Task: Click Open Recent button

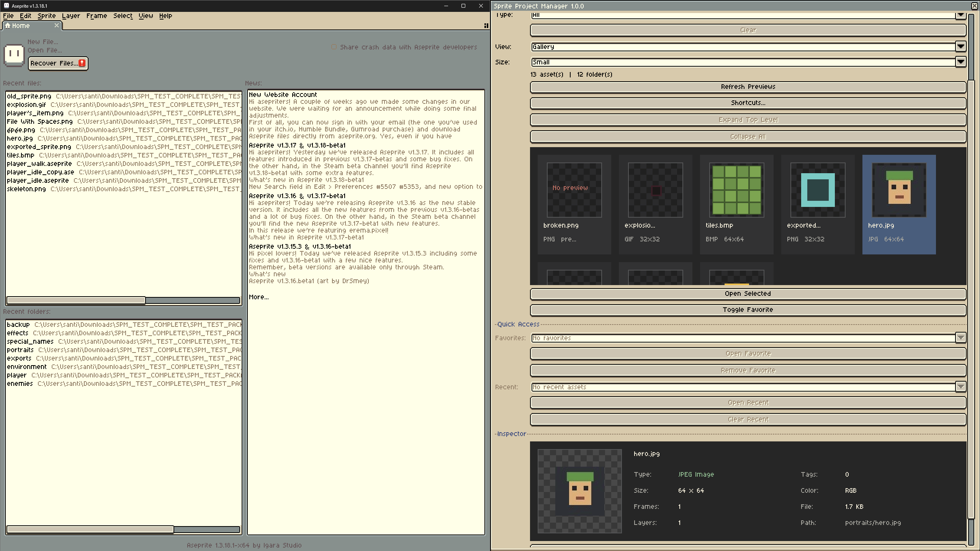Action: point(748,402)
